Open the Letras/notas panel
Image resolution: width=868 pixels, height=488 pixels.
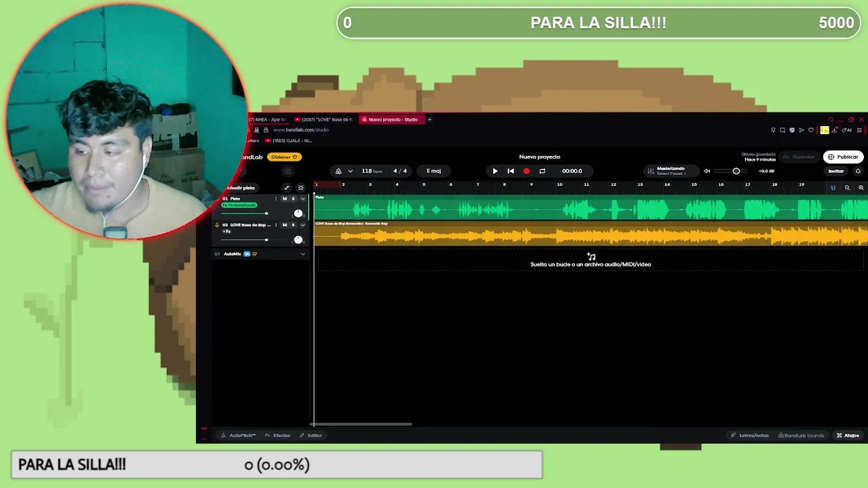point(750,435)
